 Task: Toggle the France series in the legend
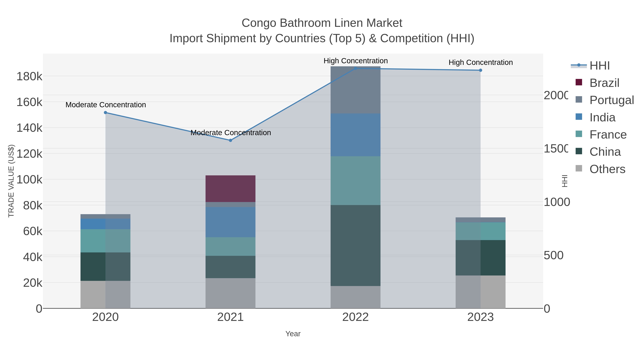point(601,134)
